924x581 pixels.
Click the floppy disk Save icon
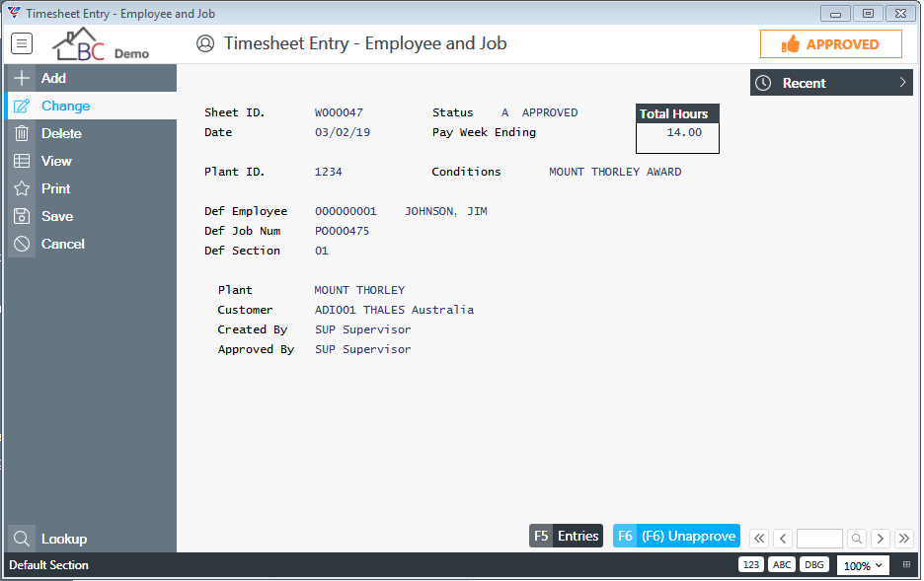tap(21, 216)
